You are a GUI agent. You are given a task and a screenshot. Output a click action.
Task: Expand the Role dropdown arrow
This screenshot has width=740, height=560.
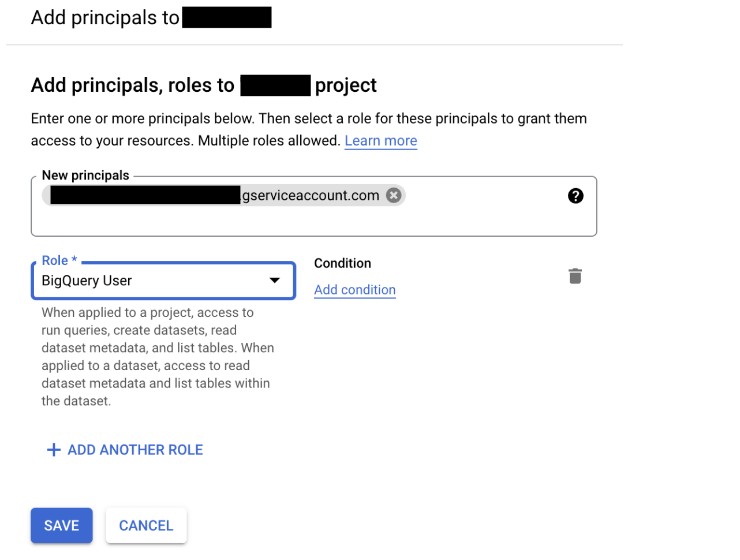point(275,281)
